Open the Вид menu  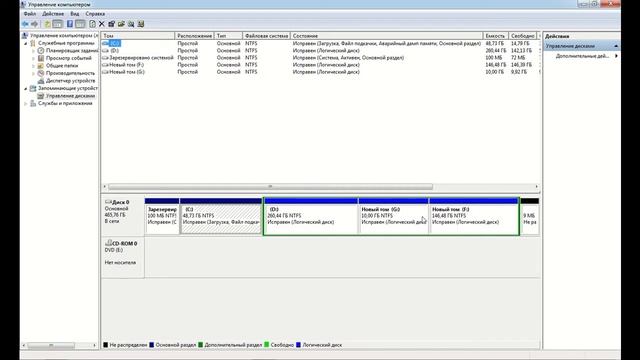(x=75, y=14)
